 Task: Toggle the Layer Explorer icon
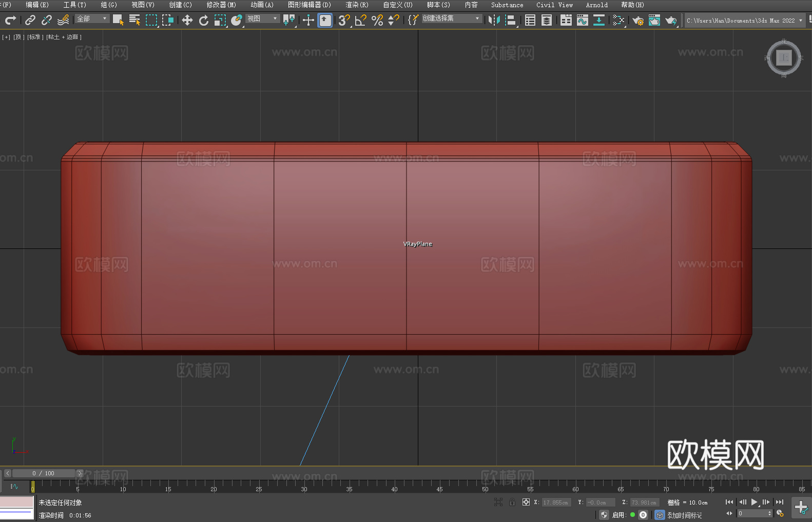point(547,20)
